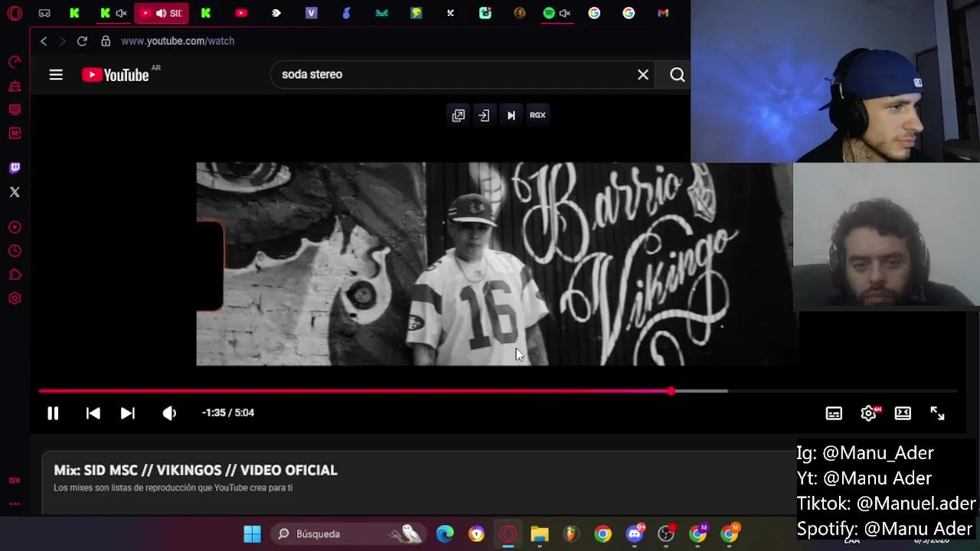
Task: Switch to the first Kick tab
Action: pyautogui.click(x=74, y=13)
